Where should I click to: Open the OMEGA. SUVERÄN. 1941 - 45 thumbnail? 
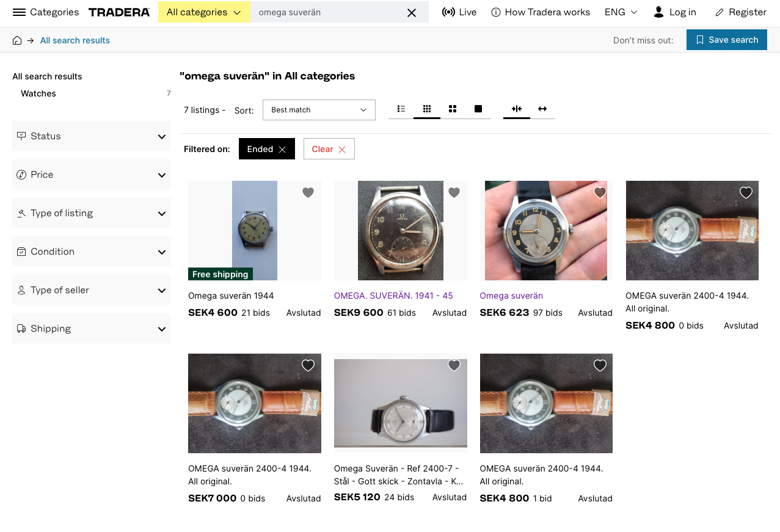[401, 230]
